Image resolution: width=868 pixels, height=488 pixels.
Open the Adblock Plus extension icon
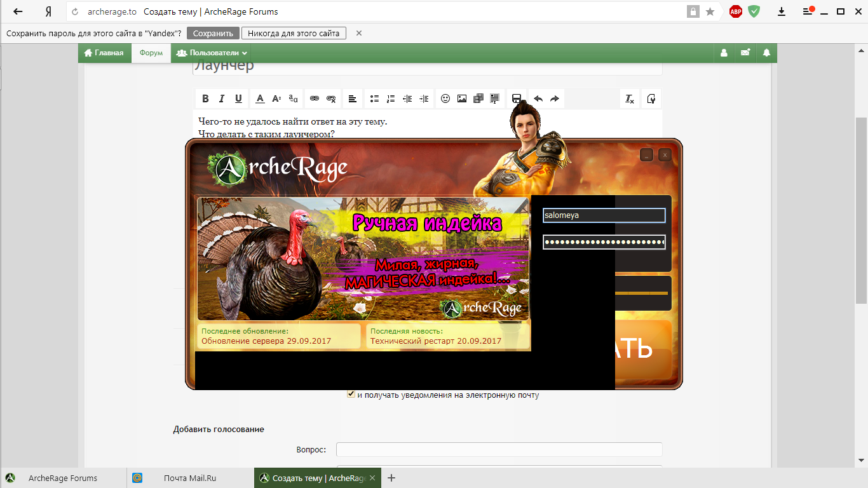point(736,11)
